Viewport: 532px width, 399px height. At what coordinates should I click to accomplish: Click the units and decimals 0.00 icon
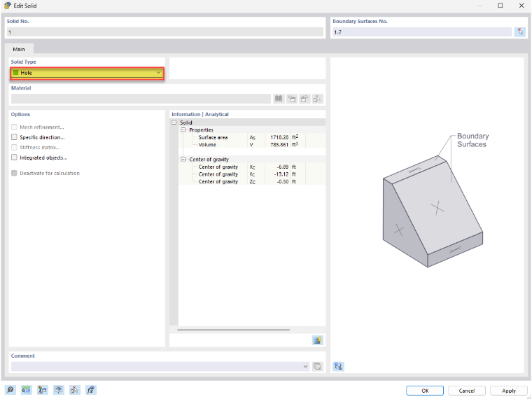[x=26, y=390]
